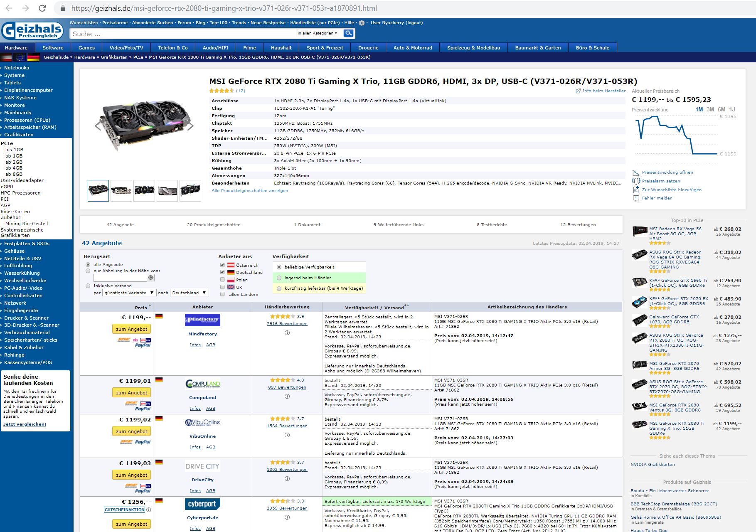Click the Preisalarm setzen bell icon

[636, 181]
